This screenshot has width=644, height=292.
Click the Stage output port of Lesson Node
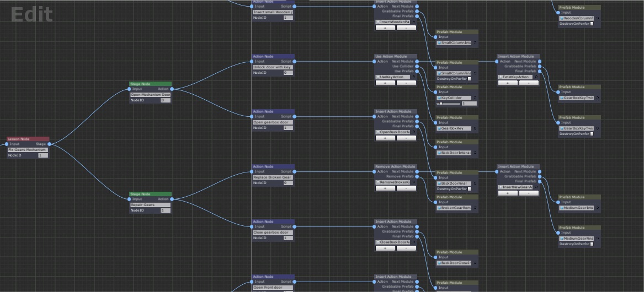click(x=50, y=144)
